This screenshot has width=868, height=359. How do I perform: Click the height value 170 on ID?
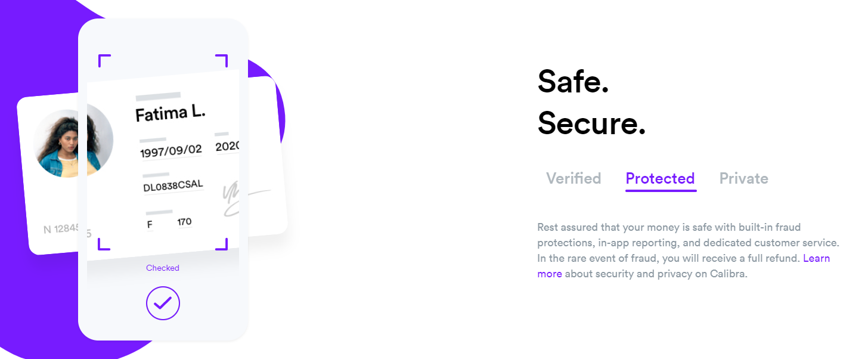(x=184, y=222)
